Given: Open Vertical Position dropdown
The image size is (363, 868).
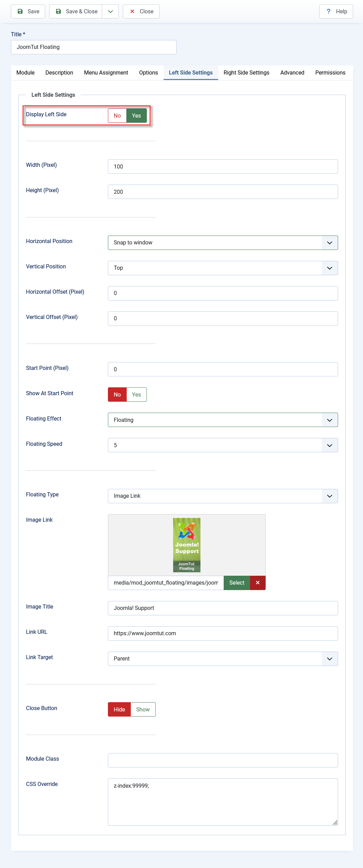Looking at the screenshot, I should 223,268.
